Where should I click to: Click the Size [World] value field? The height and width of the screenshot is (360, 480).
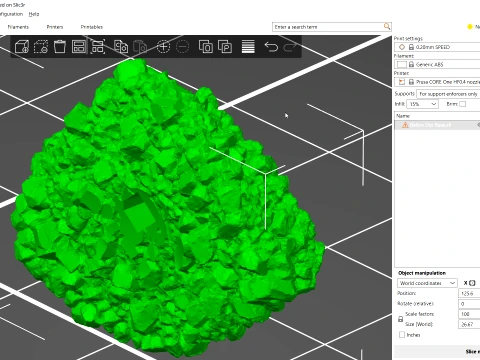point(469,324)
